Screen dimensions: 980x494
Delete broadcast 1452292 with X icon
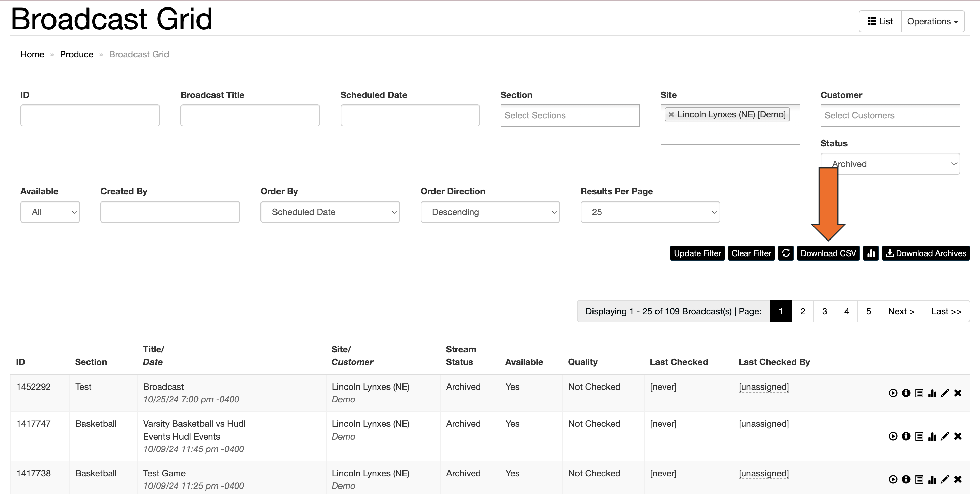click(x=958, y=393)
